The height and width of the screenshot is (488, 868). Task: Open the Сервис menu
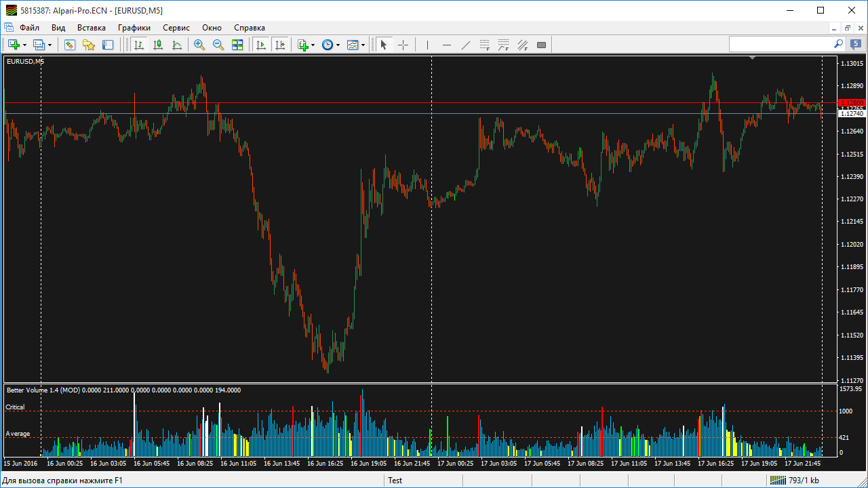pos(176,28)
